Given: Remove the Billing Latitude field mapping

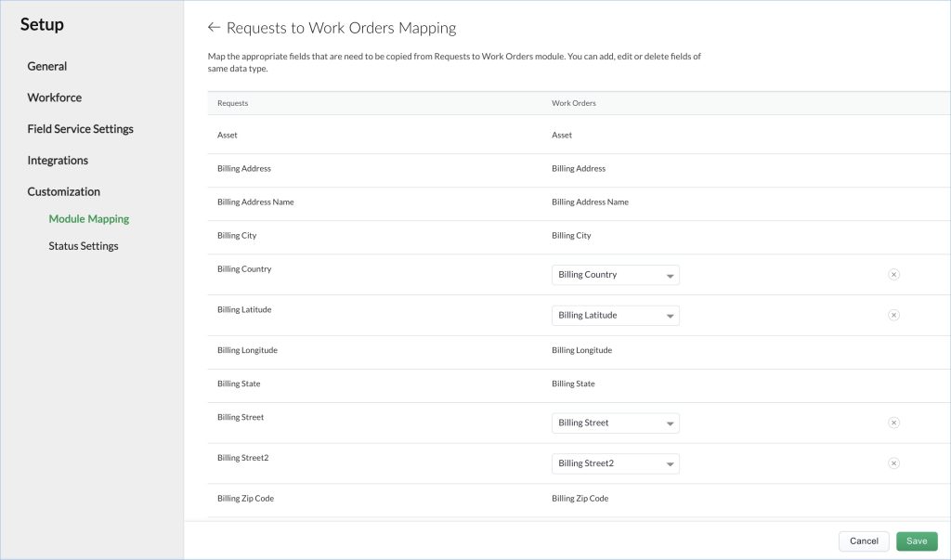Looking at the screenshot, I should click(x=893, y=315).
